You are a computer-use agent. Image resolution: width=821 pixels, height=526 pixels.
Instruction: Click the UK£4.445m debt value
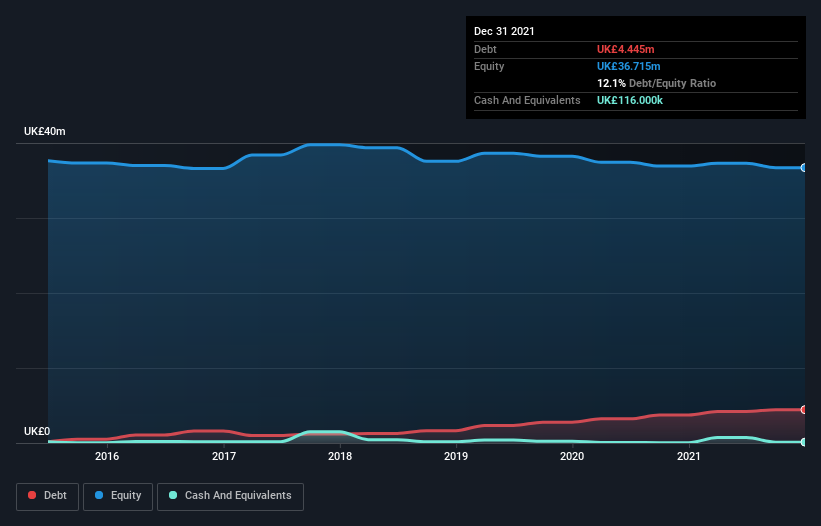click(x=626, y=49)
